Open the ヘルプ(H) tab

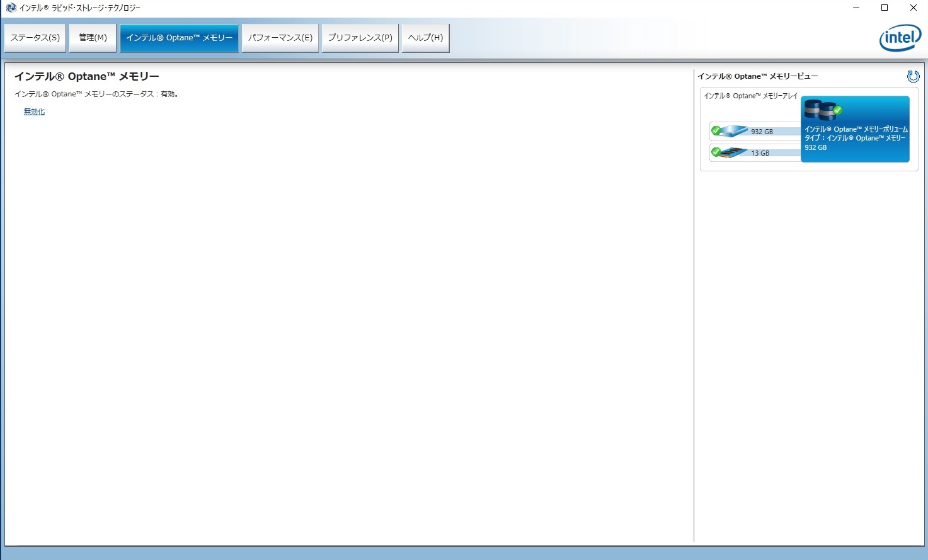click(x=426, y=38)
